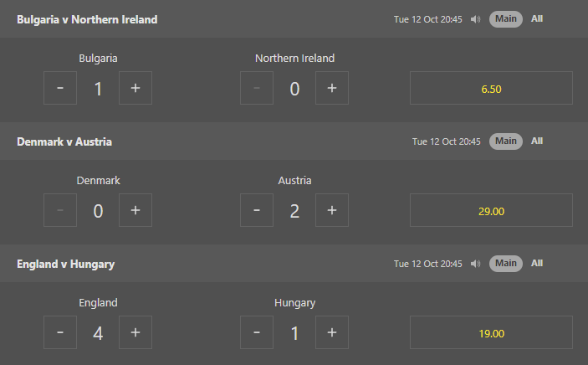
Task: Increase Austria's score using plus button
Action: point(332,210)
